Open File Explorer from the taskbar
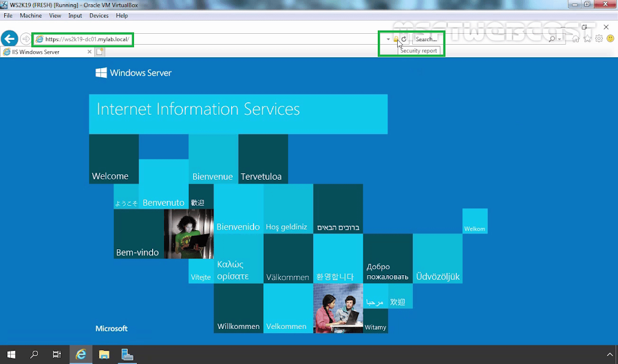Viewport: 618px width, 364px height. pos(104,354)
